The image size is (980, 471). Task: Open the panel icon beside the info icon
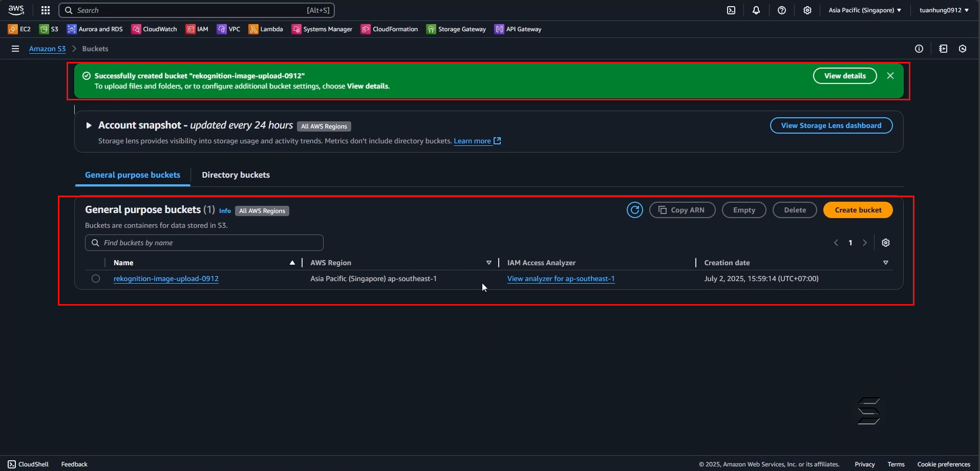pyautogui.click(x=943, y=49)
